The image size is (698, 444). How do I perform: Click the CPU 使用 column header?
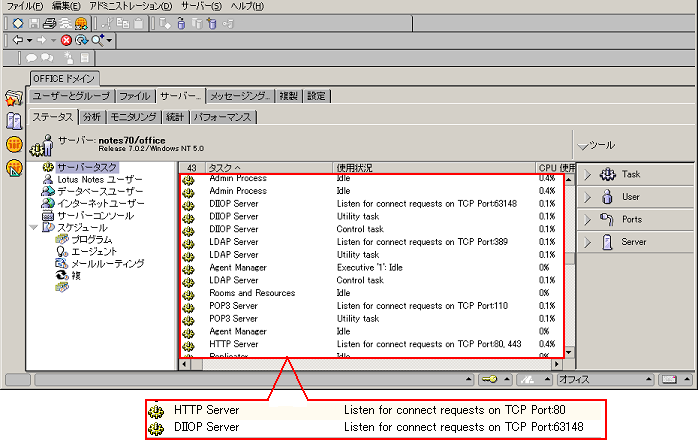point(556,168)
